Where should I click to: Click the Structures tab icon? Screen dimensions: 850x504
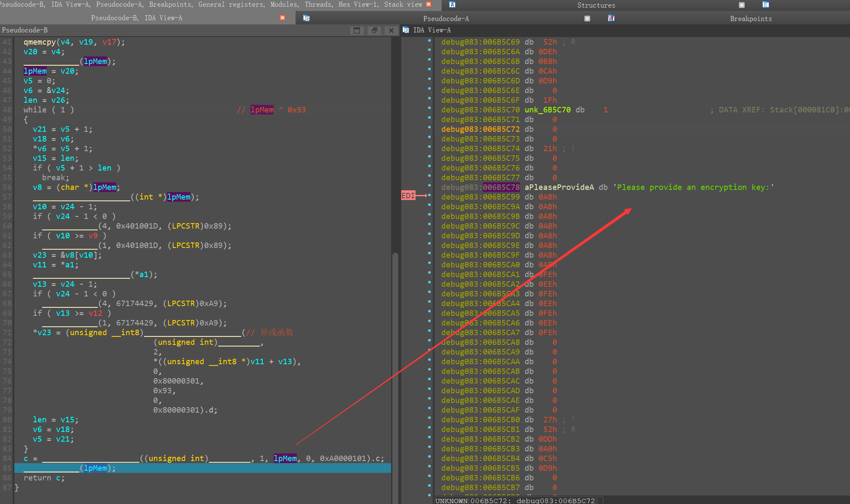coord(452,5)
